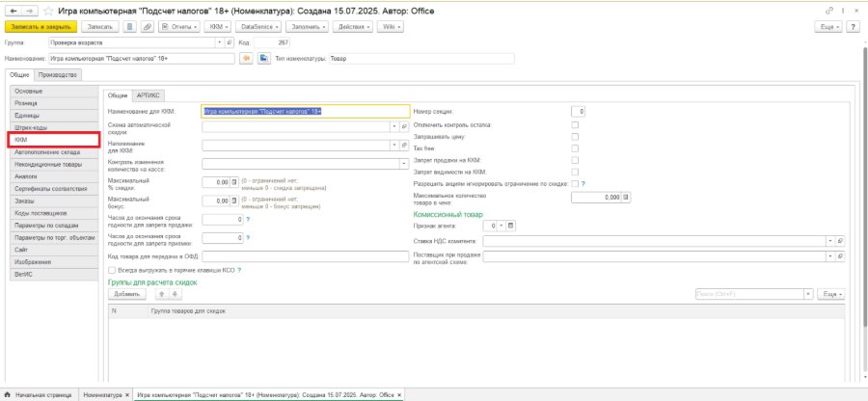Open calculator for Максимальное количество товара в чеке
The width and height of the screenshot is (868, 401).
pos(626,198)
